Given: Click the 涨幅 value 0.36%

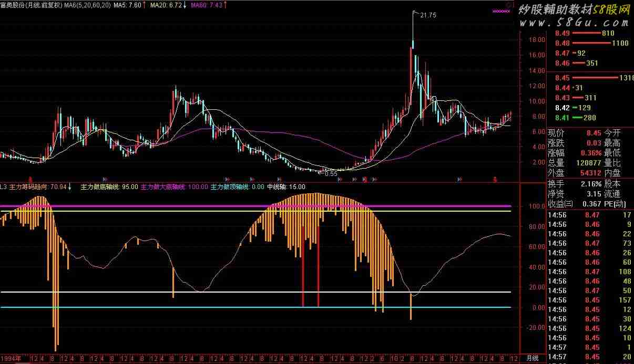Looking at the screenshot, I should coord(591,153).
